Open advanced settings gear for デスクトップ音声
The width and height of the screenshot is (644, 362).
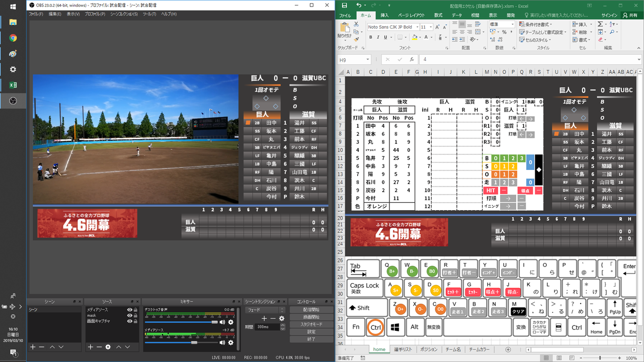(x=230, y=322)
